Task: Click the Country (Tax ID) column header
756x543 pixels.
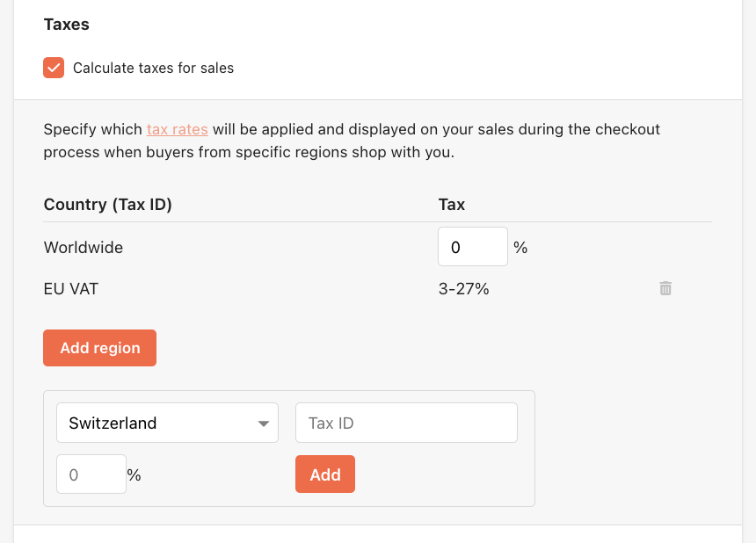Action: click(x=108, y=205)
